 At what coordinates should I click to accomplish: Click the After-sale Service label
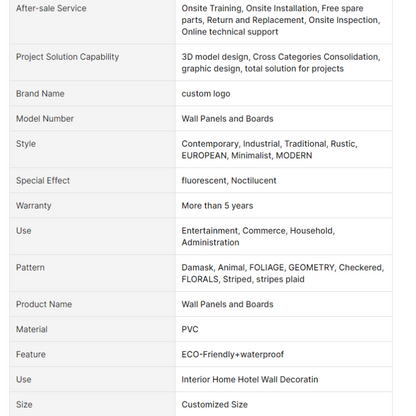coord(51,8)
